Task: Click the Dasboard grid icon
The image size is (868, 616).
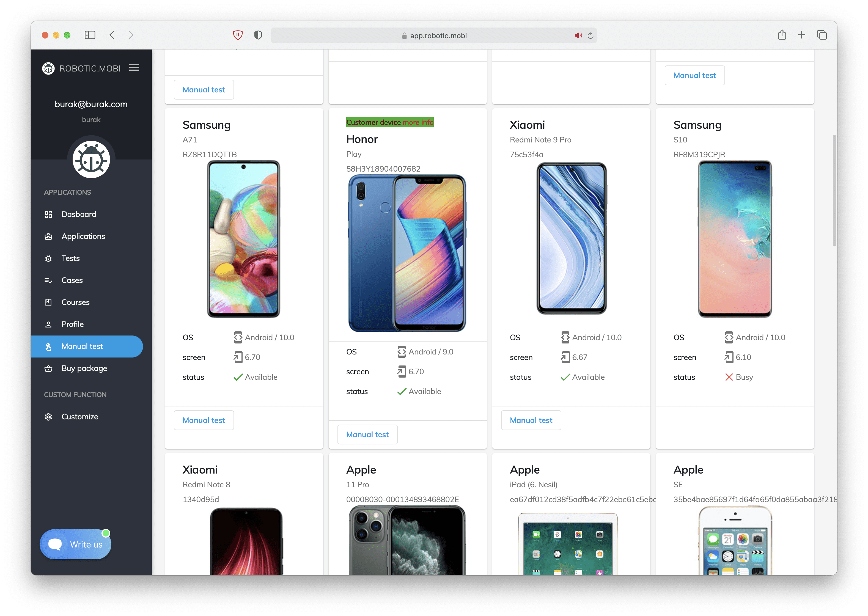Action: pos(48,214)
